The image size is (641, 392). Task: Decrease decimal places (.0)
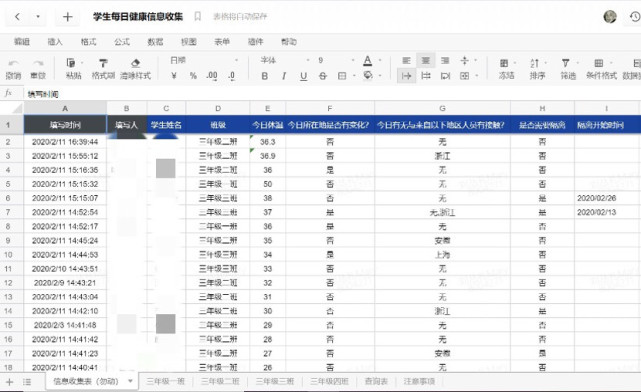click(x=231, y=76)
